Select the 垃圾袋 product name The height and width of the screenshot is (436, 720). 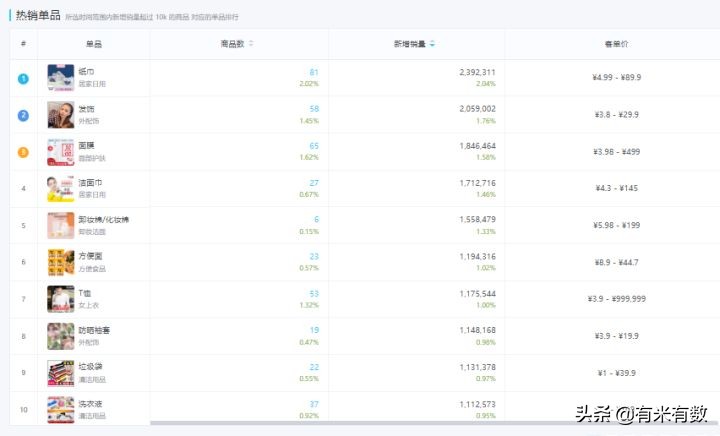point(90,367)
